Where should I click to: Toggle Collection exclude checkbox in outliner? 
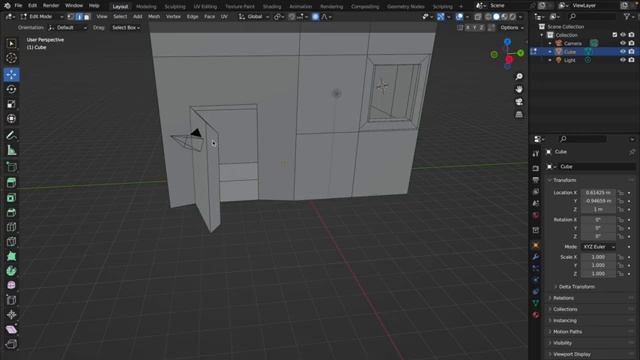pyautogui.click(x=615, y=35)
